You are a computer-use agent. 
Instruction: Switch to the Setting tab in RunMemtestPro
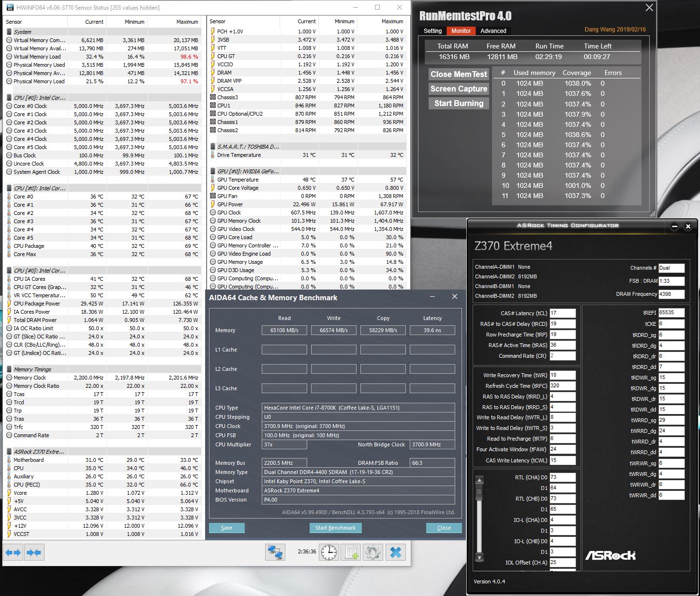coord(432,31)
